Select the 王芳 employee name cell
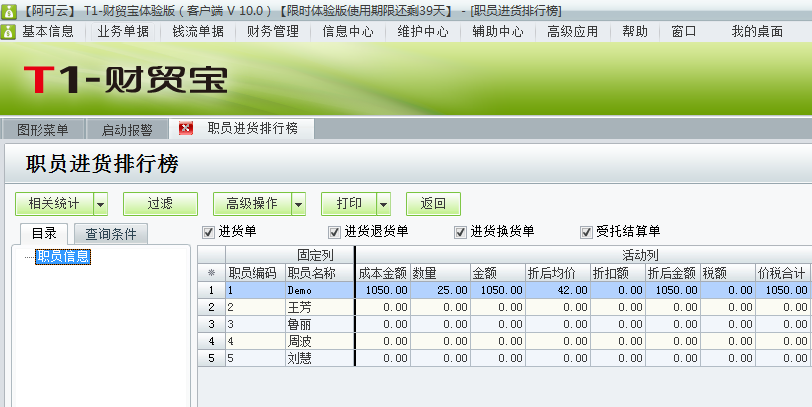Image resolution: width=812 pixels, height=407 pixels. coord(320,308)
